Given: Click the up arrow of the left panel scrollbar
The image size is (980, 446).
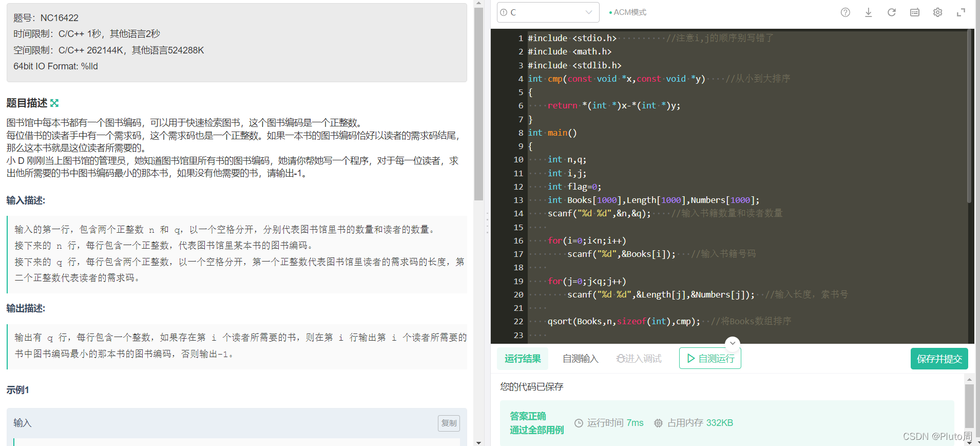Looking at the screenshot, I should (478, 3).
